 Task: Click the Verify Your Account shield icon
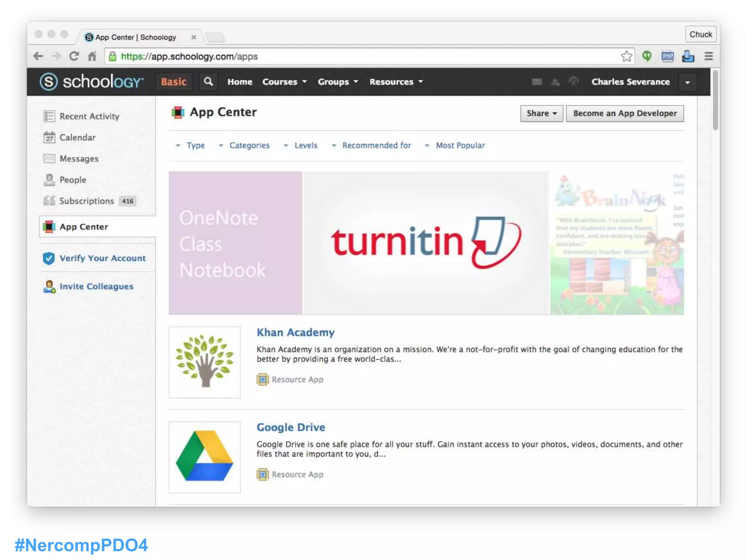coord(49,258)
